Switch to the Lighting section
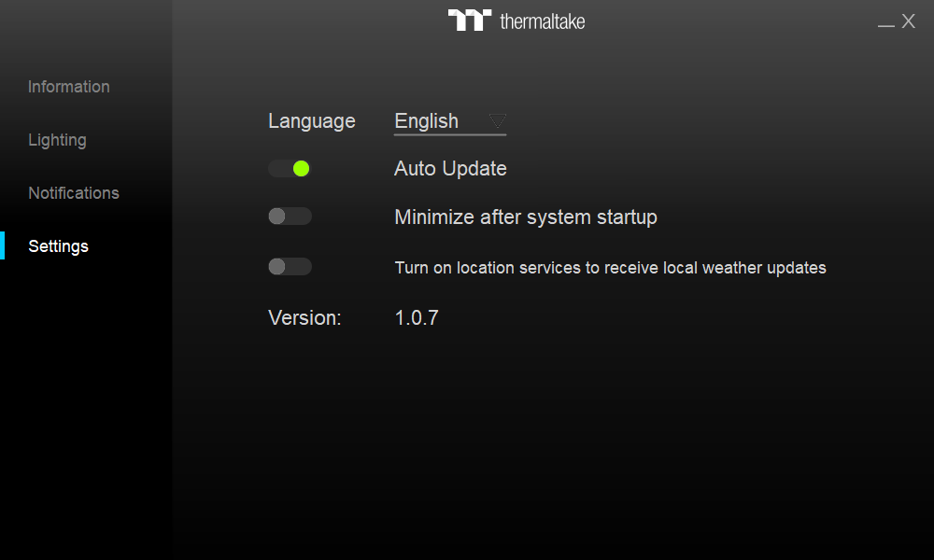Screen dimensions: 934x560 [57, 140]
